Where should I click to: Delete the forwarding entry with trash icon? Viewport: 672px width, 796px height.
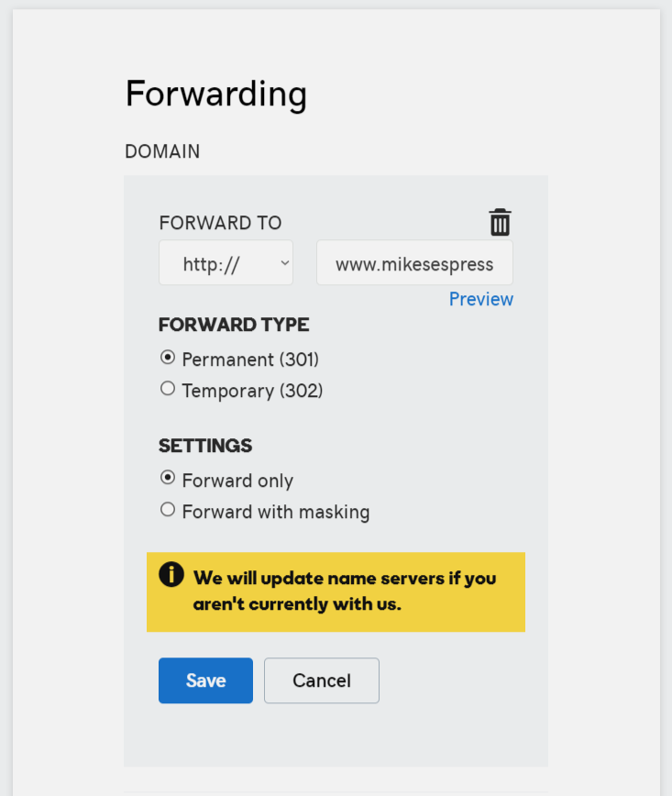[500, 222]
